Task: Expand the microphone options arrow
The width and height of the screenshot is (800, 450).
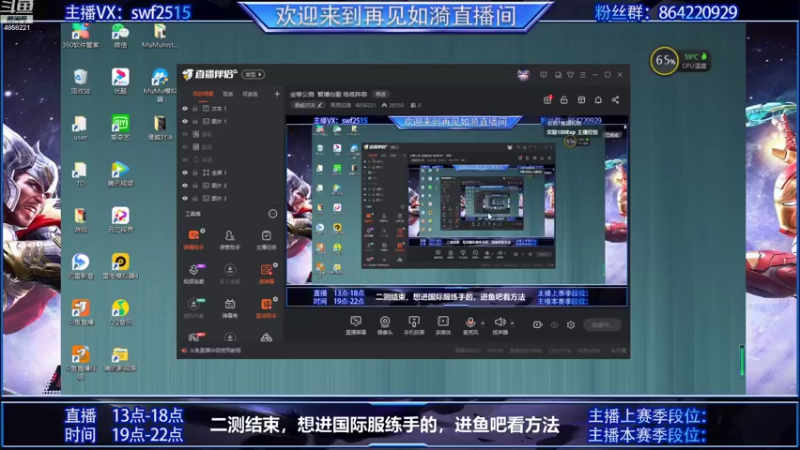Action: (x=483, y=323)
